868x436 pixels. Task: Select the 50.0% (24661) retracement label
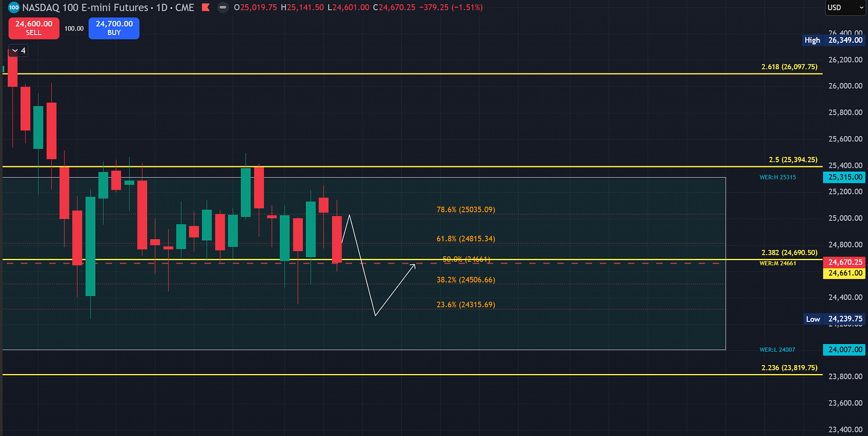(467, 259)
